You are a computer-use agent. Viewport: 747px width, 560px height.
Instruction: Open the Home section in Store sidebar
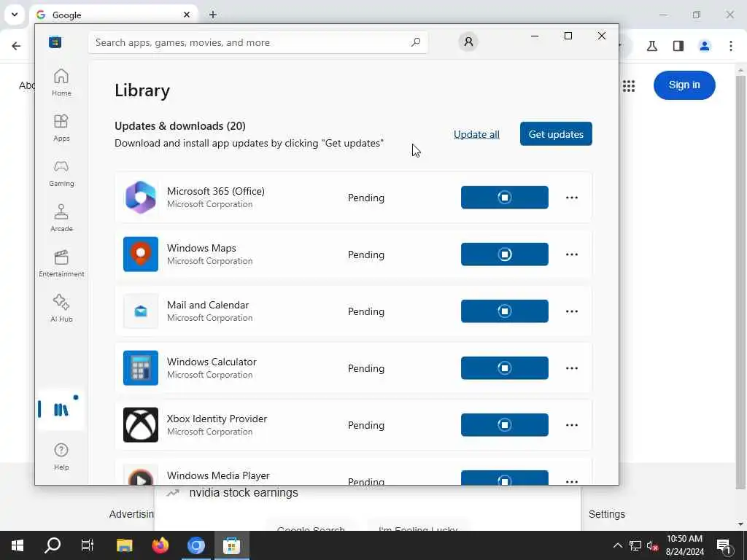tap(61, 82)
